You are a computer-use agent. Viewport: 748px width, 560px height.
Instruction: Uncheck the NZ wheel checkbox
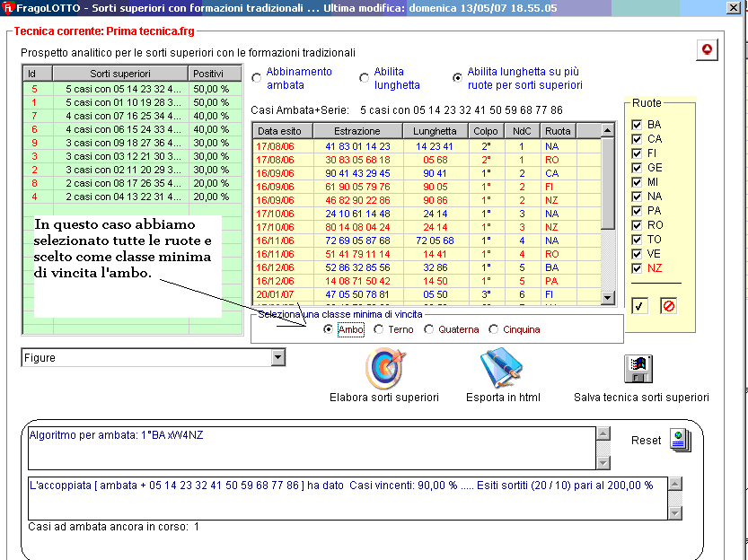[637, 268]
